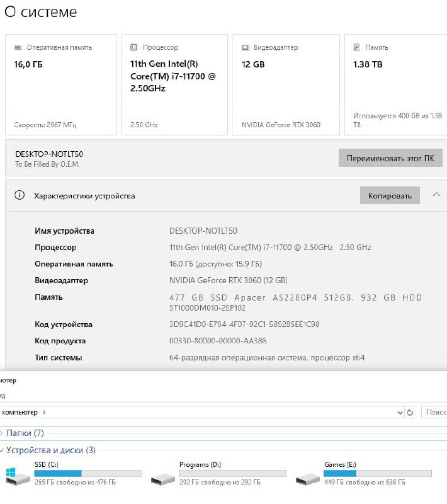This screenshot has width=447, height=504.
Task: Click the RAM icon in Оперативная память card
Action: tap(18, 48)
